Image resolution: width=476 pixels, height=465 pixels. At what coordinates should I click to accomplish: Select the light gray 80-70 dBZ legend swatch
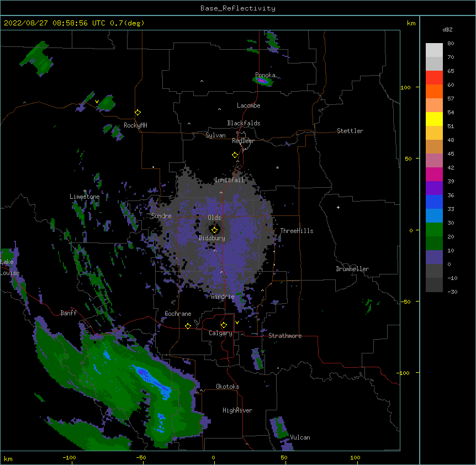[x=434, y=50]
